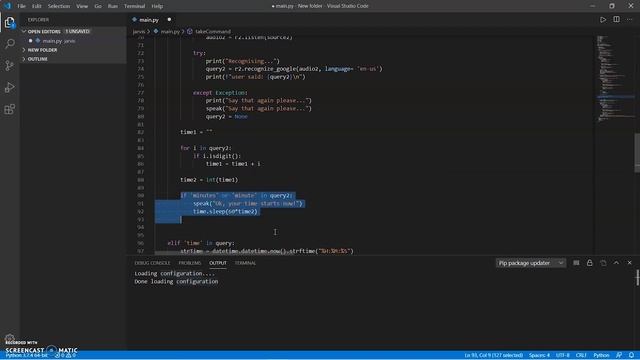Image resolution: width=640 pixels, height=360 pixels.
Task: Open the Selection menu
Action: tap(59, 6)
